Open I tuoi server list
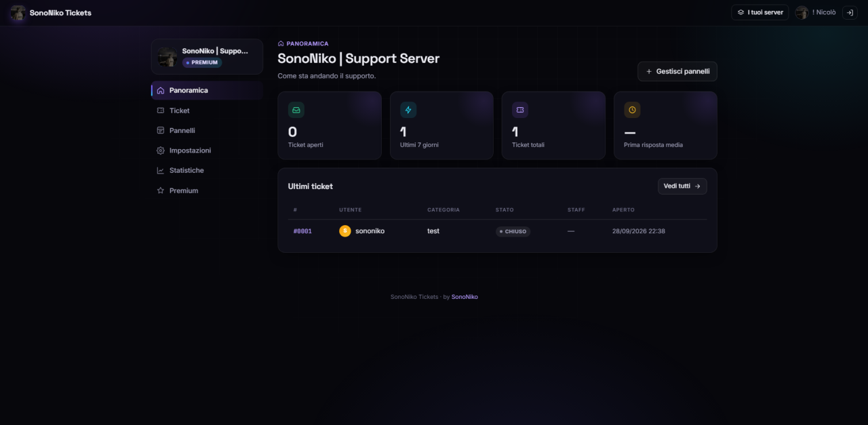The image size is (868, 425). (760, 13)
